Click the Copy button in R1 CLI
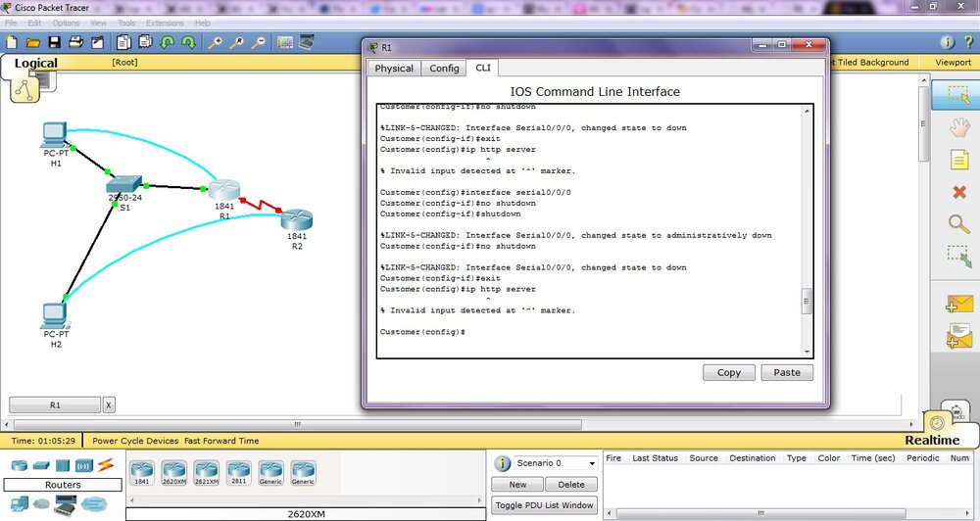 coord(729,372)
